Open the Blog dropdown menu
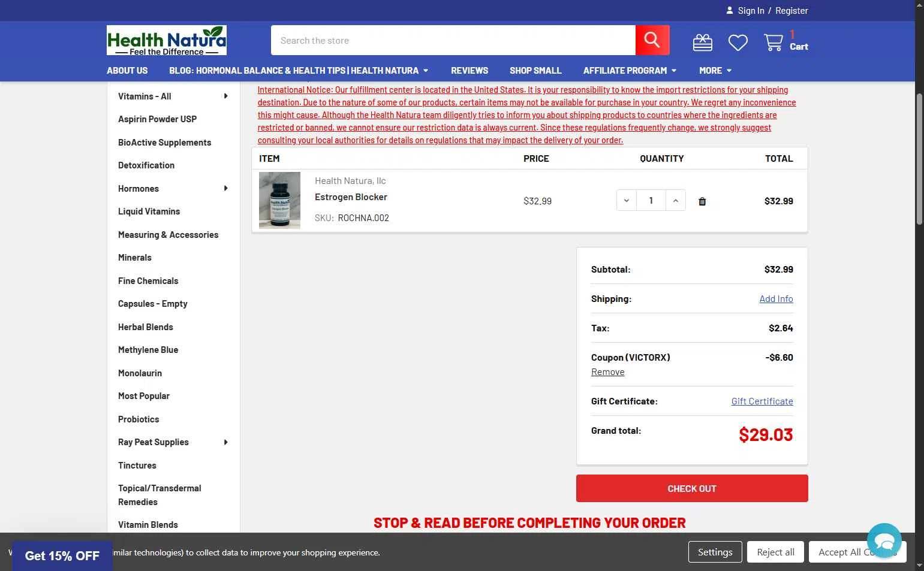Viewport: 924px width, 571px height. point(299,71)
